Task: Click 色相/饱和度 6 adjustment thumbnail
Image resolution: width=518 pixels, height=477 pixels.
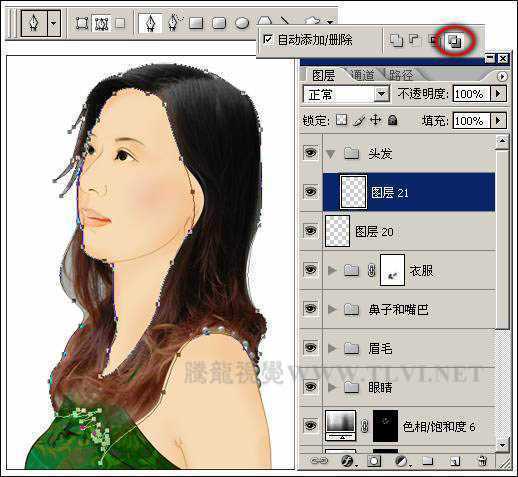Action: [x=340, y=426]
